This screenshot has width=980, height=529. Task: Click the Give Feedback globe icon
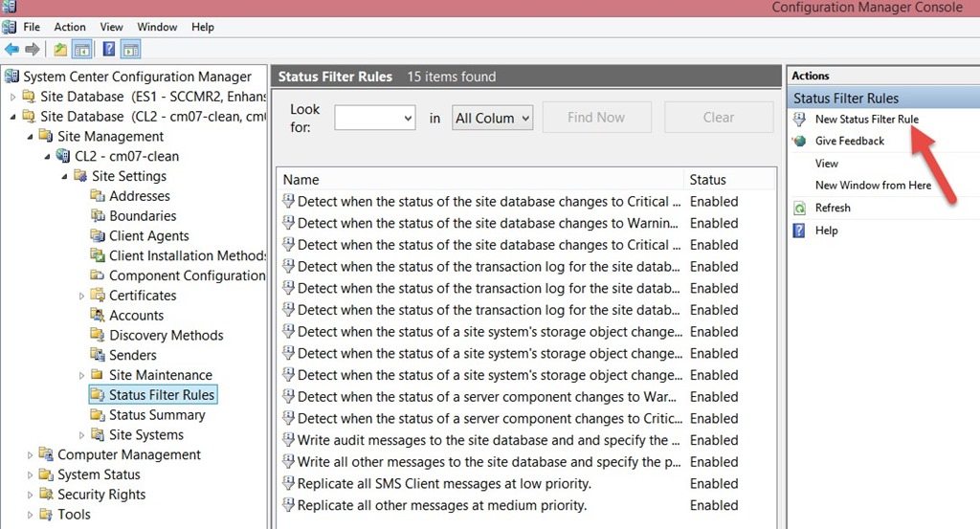[799, 142]
